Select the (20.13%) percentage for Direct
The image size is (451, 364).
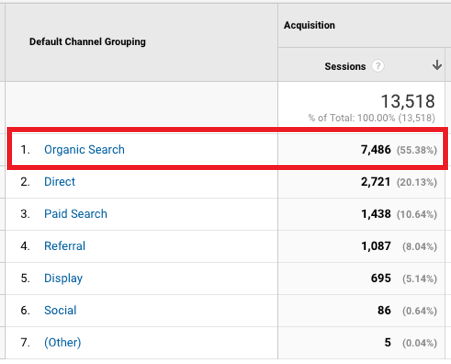(417, 182)
